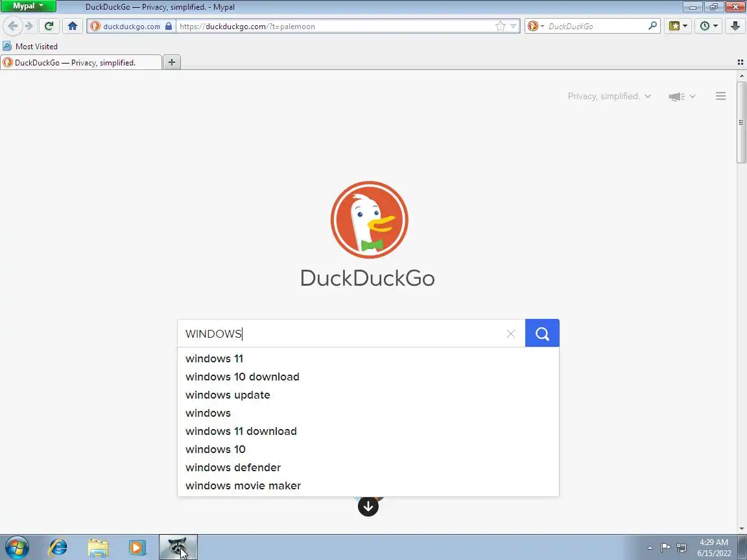Show hidden tray icons arrow
Screen dimensions: 747x560
tap(650, 548)
